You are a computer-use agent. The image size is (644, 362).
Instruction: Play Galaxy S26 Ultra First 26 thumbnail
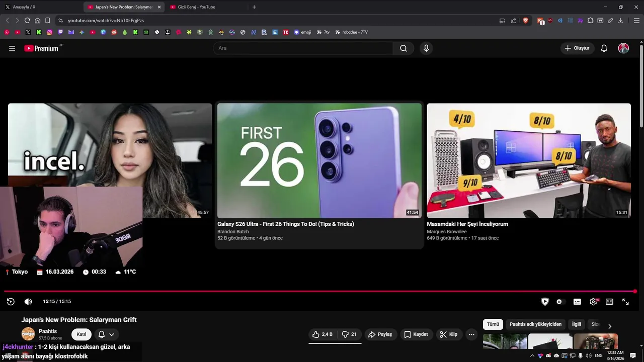(x=319, y=161)
